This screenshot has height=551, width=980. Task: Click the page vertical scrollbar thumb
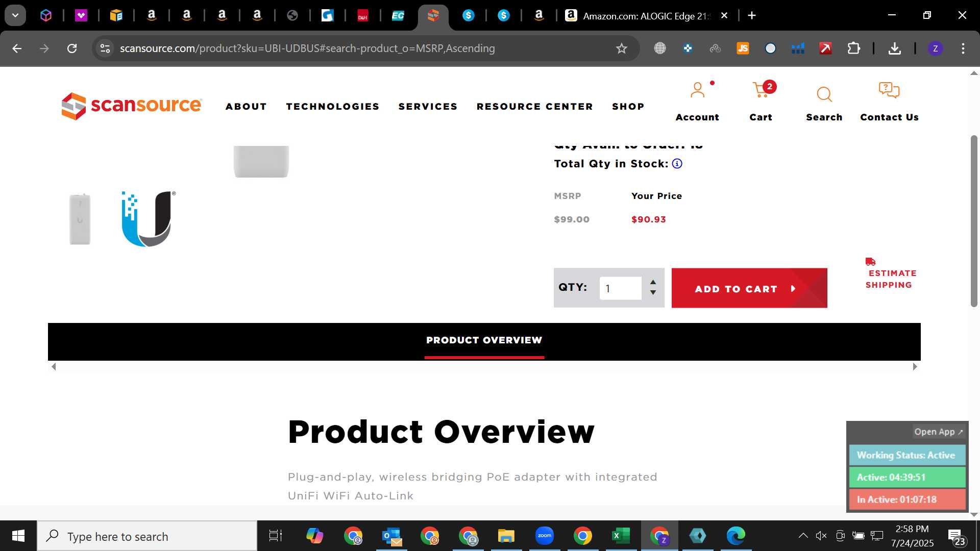974,221
